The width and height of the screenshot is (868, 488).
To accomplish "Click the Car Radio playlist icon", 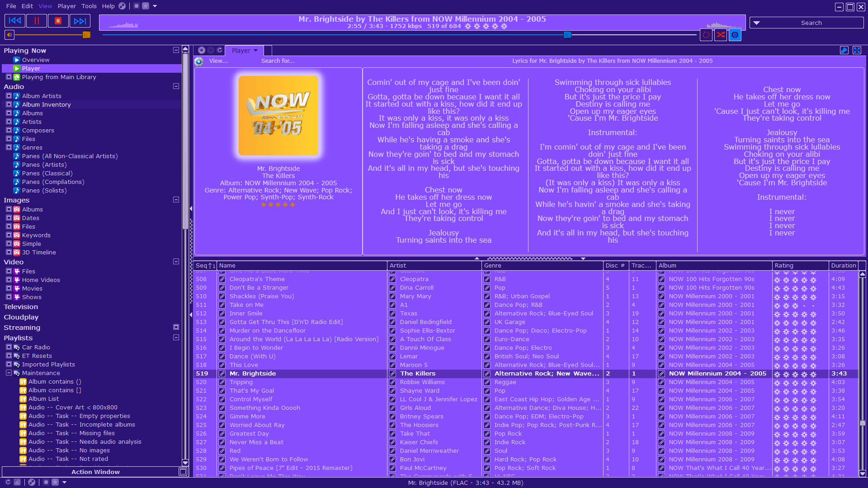I will (17, 347).
